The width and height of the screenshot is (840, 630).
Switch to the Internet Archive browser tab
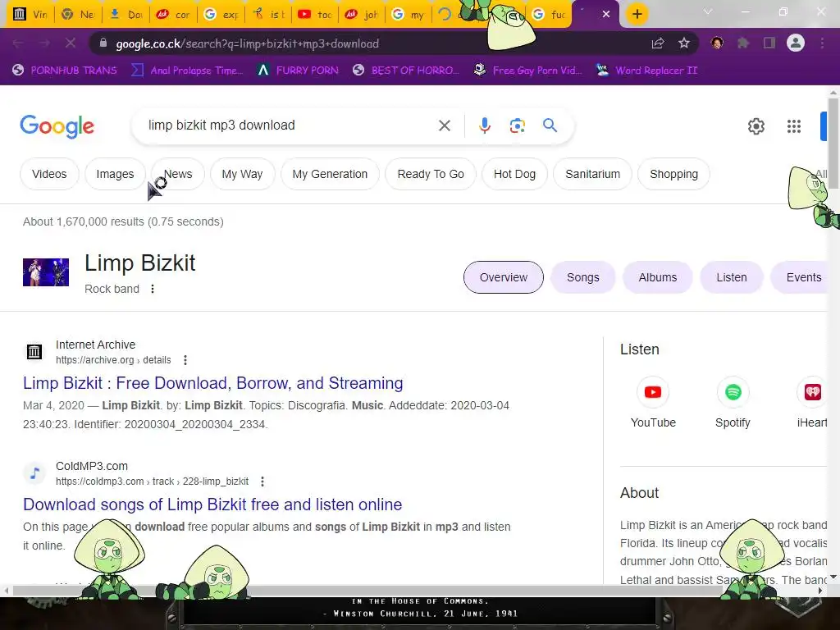click(x=30, y=15)
